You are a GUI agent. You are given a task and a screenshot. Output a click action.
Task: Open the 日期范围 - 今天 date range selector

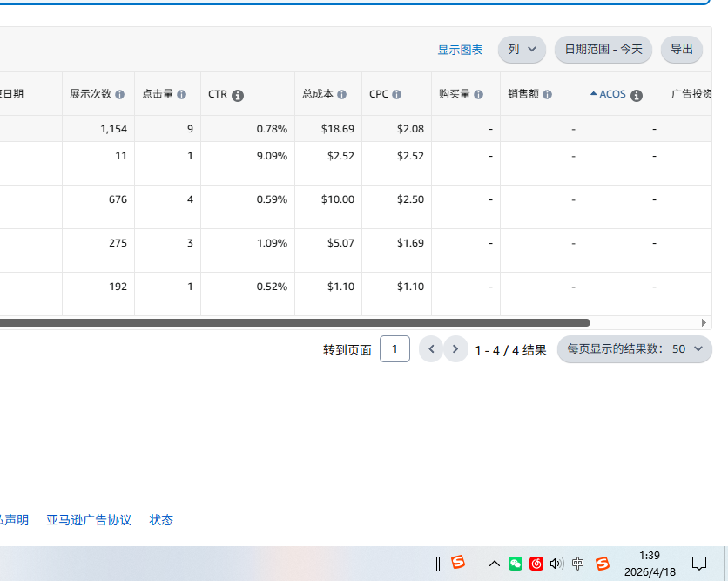[603, 50]
